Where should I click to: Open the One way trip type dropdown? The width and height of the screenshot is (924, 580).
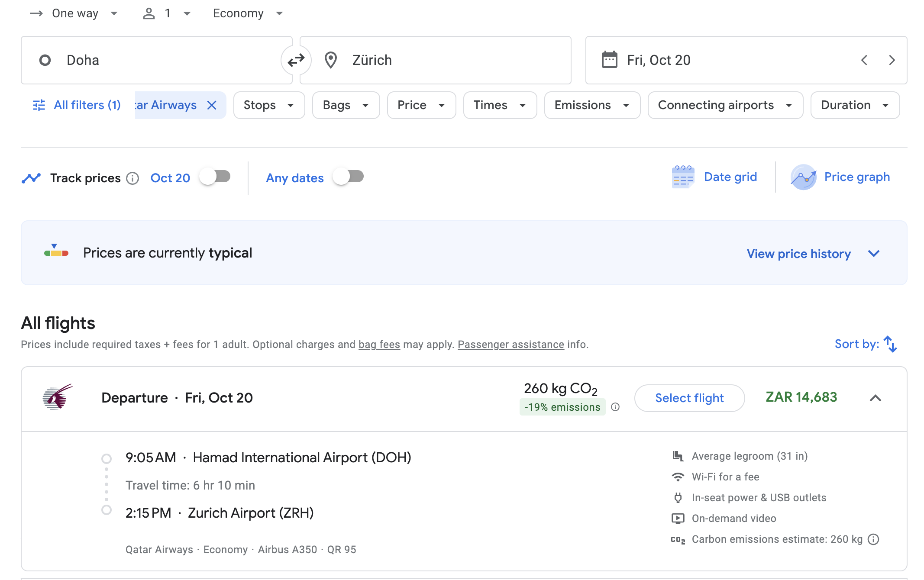tap(74, 13)
